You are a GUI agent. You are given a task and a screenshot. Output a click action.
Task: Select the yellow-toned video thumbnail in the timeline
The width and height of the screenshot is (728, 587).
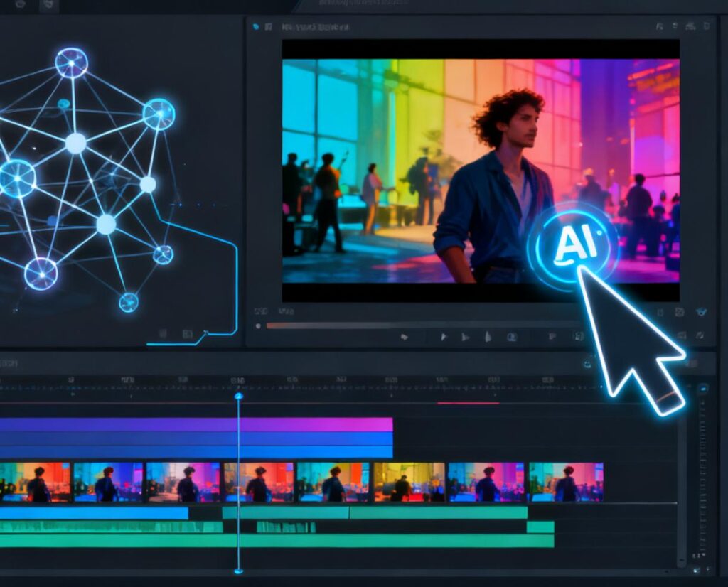[409, 482]
